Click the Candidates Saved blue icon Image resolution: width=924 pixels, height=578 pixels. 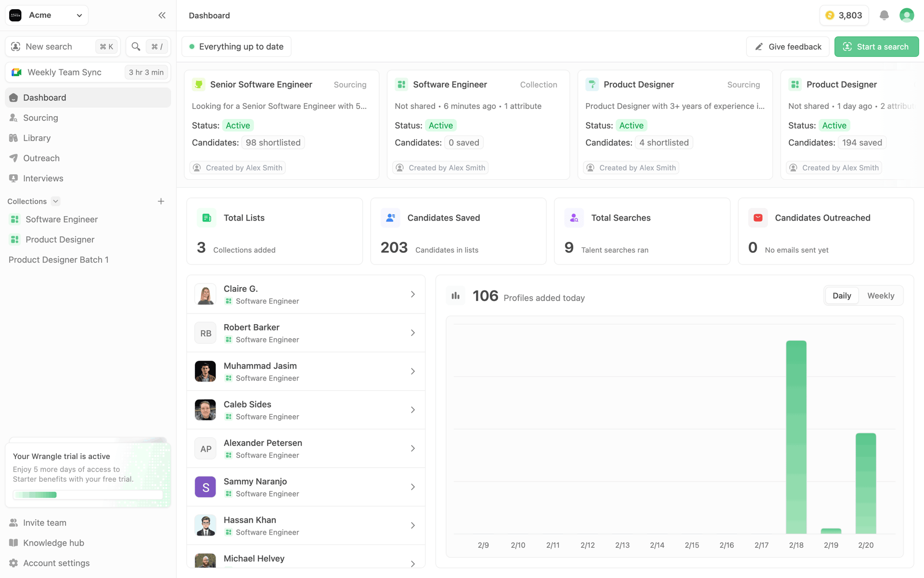click(x=390, y=218)
